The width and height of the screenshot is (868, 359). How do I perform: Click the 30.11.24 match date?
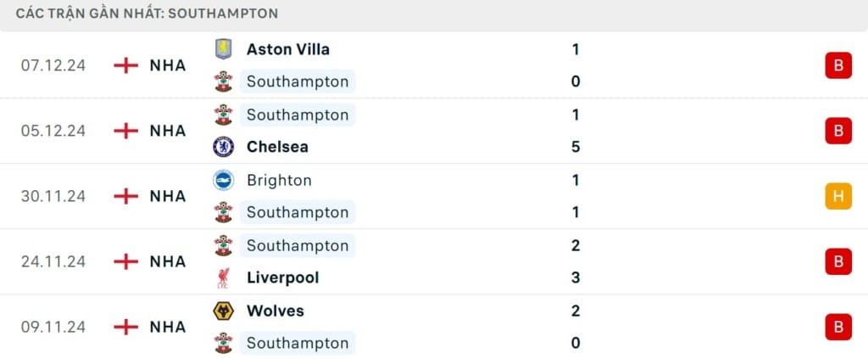point(53,196)
